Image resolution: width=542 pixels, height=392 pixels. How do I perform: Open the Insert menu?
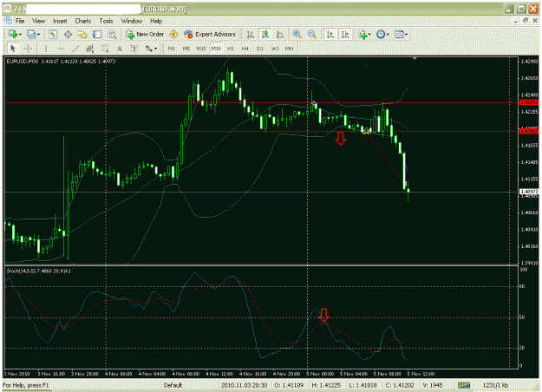(x=60, y=21)
